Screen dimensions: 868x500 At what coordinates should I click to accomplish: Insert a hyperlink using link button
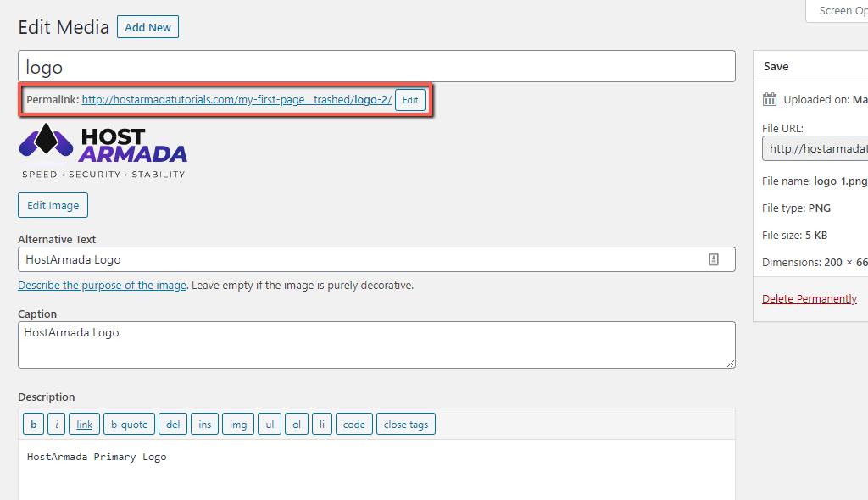[85, 425]
